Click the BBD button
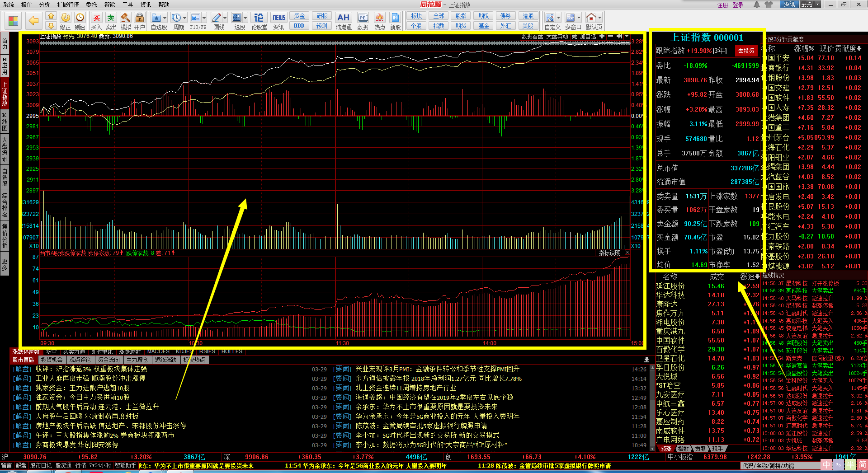This screenshot has width=868, height=473. coord(299,26)
